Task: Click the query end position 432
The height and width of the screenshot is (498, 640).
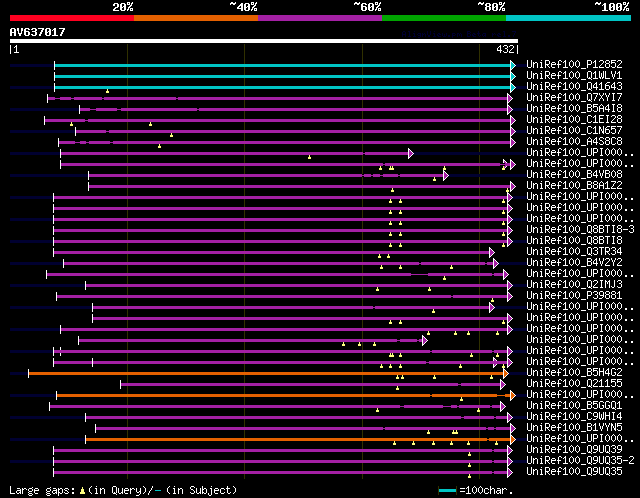Action: [505, 49]
